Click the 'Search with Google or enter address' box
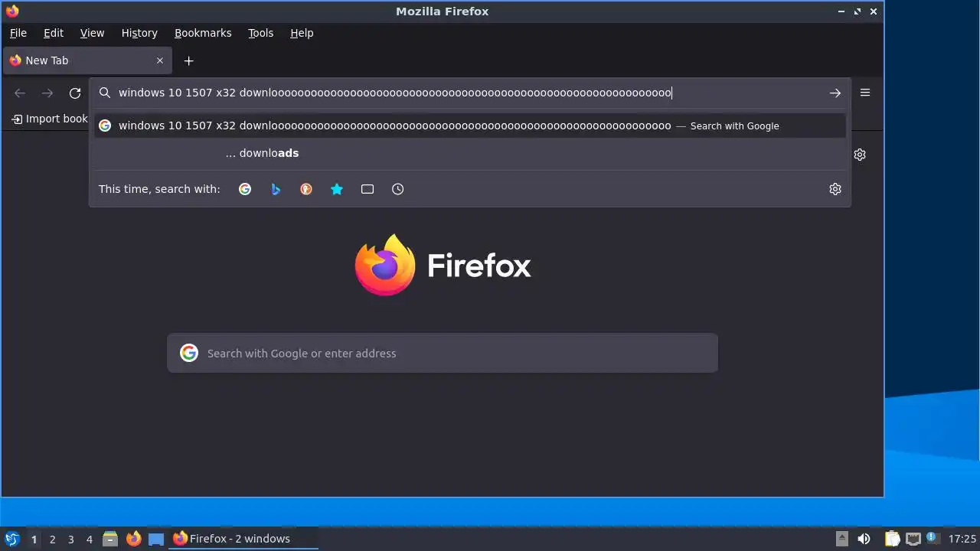This screenshot has width=980, height=551. [443, 353]
